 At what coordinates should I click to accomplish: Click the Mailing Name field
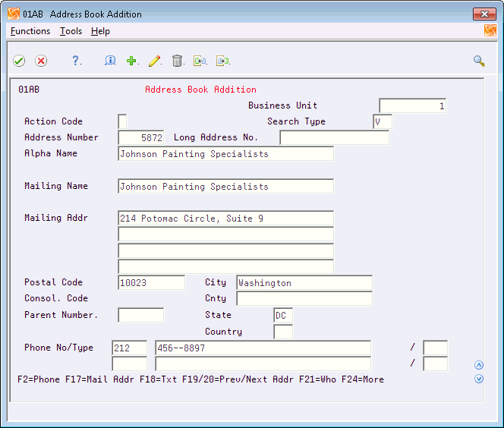pos(226,187)
